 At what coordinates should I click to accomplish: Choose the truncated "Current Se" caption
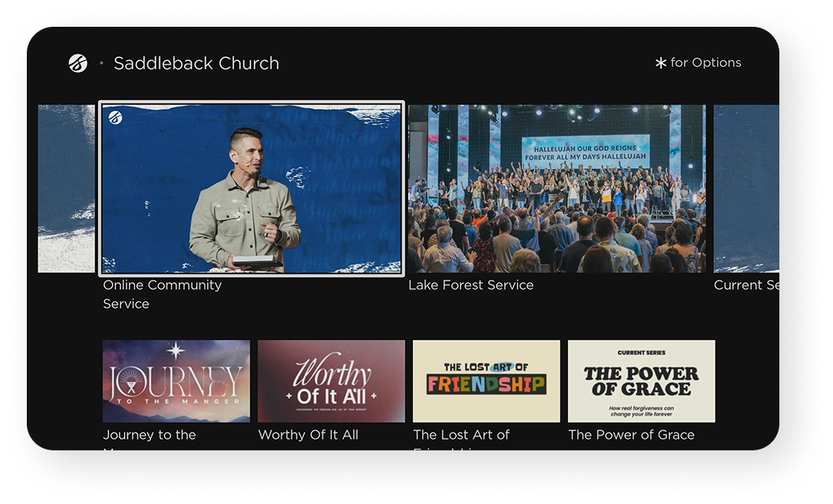[746, 285]
